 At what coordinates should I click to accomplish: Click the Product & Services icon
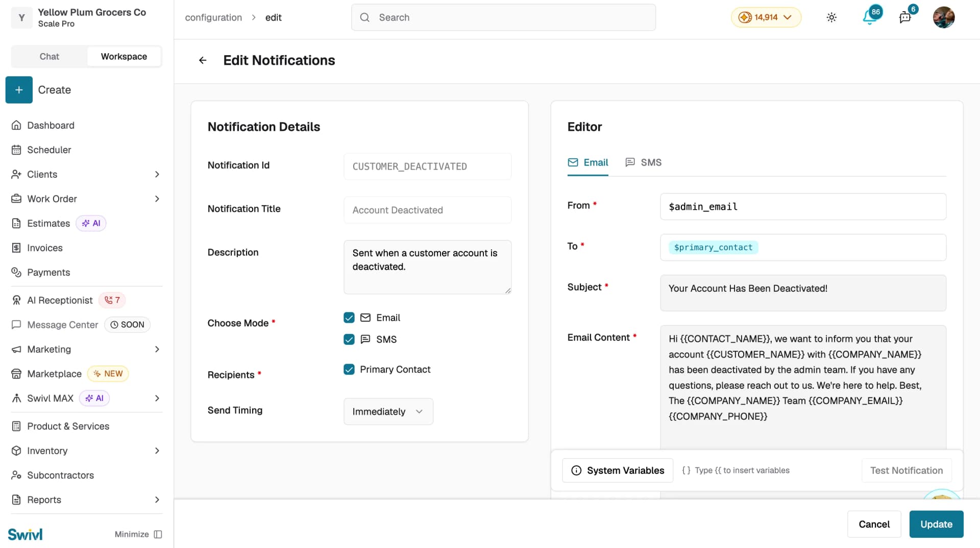coord(16,426)
